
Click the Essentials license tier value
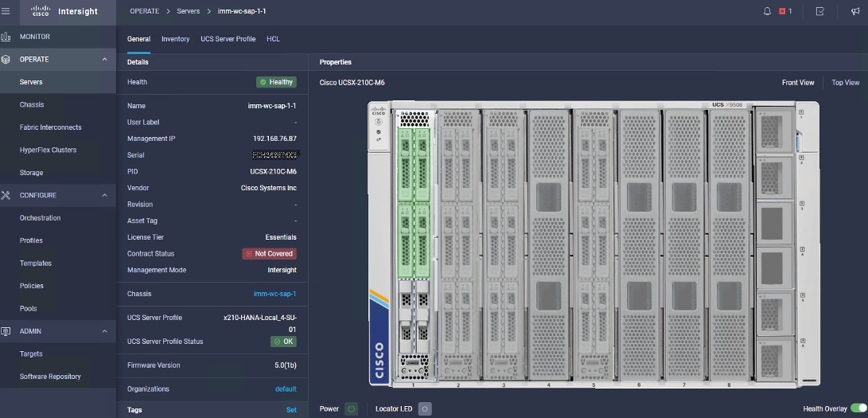(281, 237)
